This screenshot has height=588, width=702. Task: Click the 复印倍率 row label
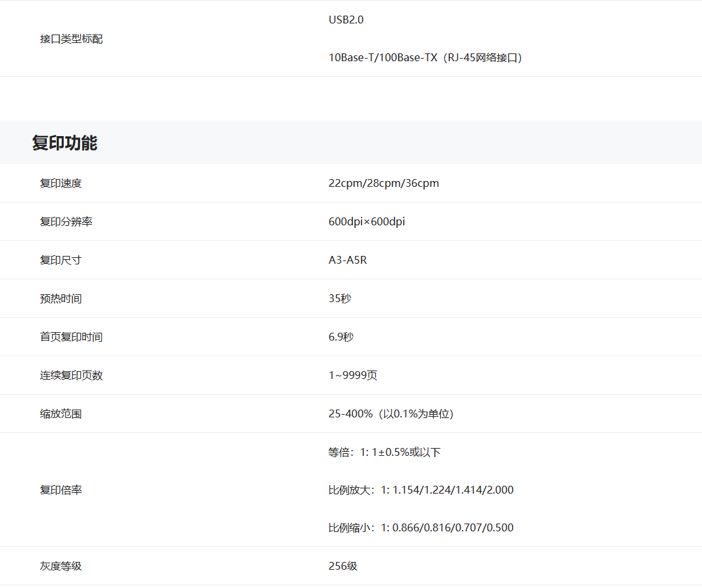tap(61, 490)
